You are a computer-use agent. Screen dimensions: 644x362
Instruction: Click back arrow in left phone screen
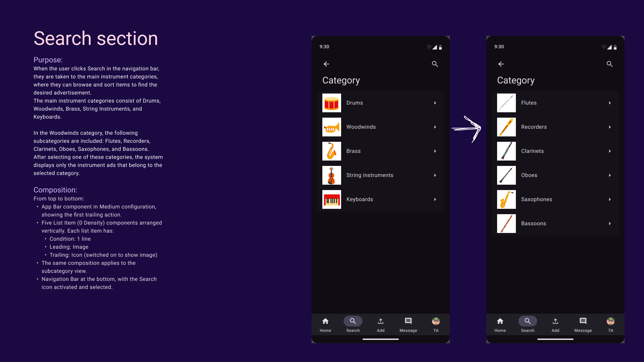[326, 64]
